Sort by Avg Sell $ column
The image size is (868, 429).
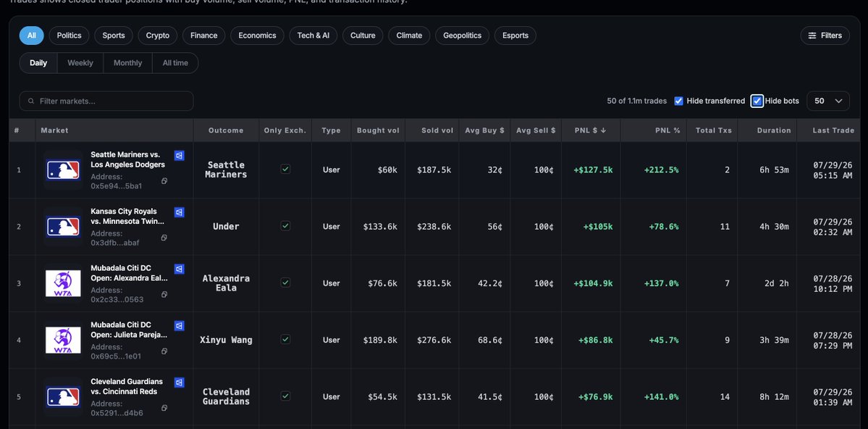(x=536, y=130)
